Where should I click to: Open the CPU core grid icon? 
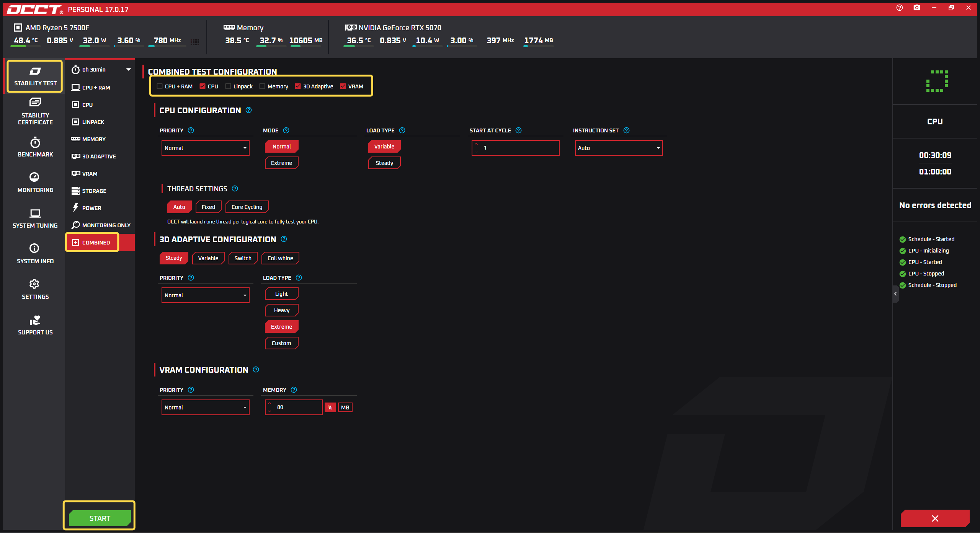pyautogui.click(x=195, y=42)
